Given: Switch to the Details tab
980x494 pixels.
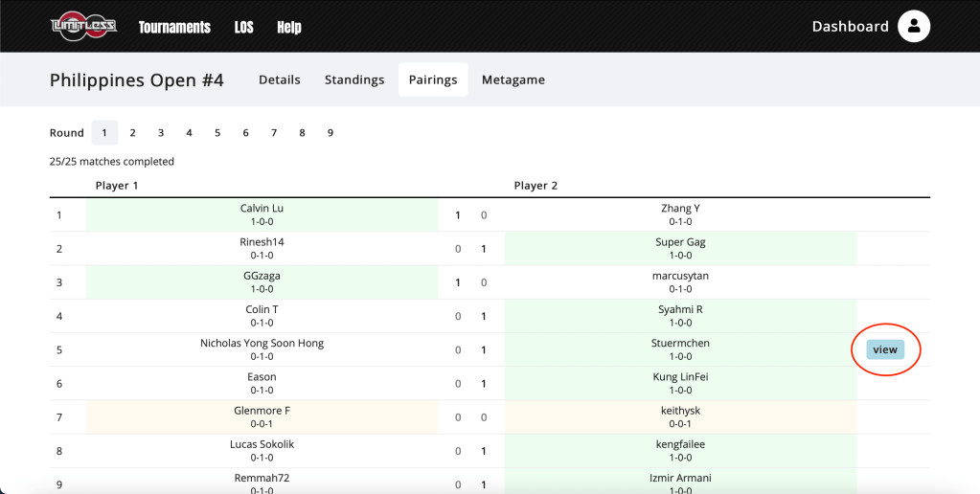Looking at the screenshot, I should click(x=280, y=80).
